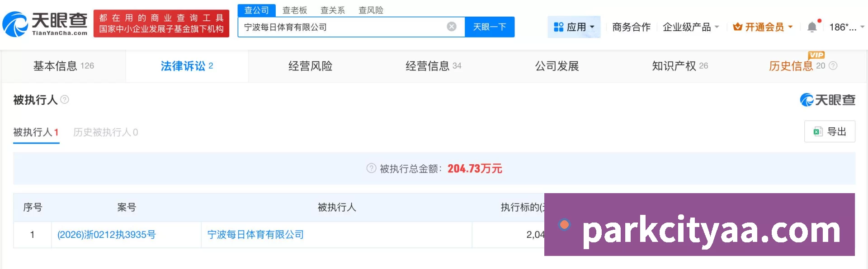Click the 天眼一下 search button

(x=490, y=27)
